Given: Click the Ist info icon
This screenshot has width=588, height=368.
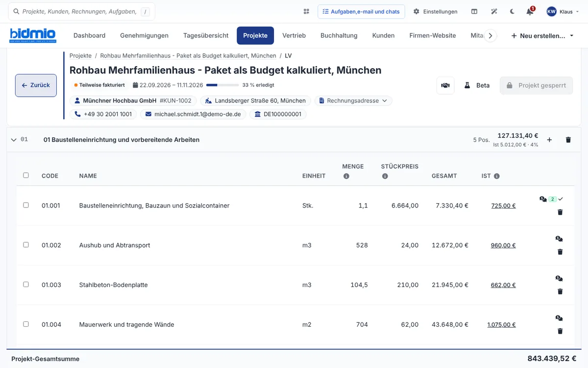Looking at the screenshot, I should 497,176.
